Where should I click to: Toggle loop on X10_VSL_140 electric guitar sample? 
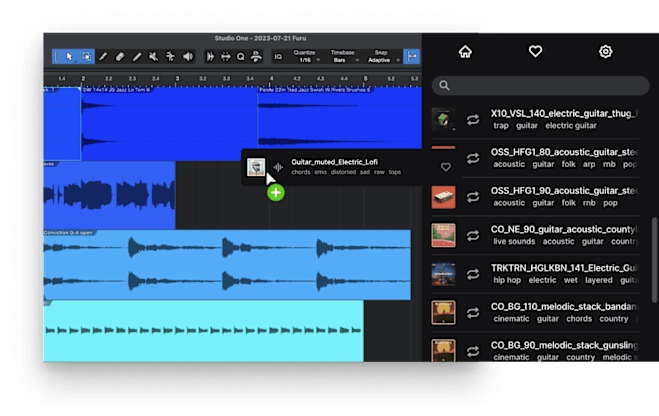[x=473, y=120]
